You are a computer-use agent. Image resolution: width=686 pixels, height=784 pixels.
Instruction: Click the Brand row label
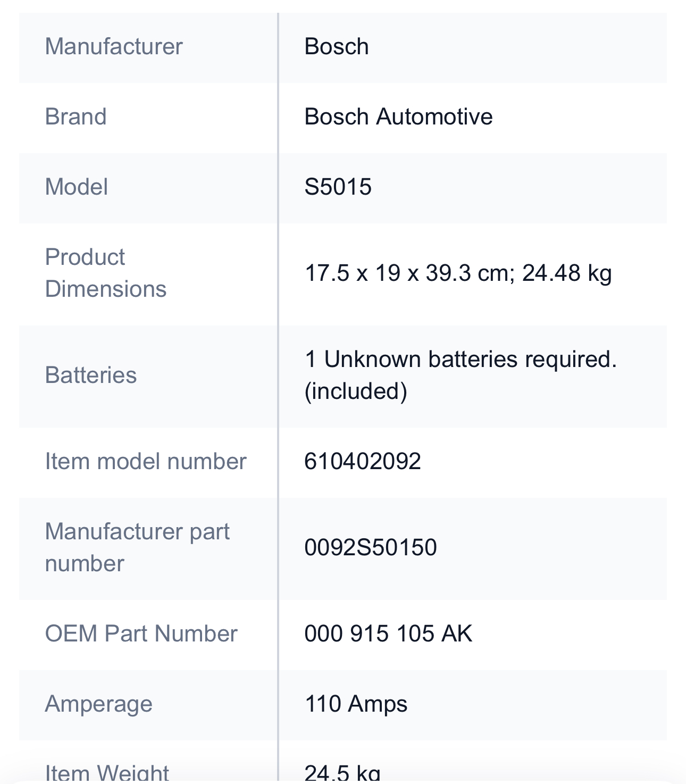(76, 117)
